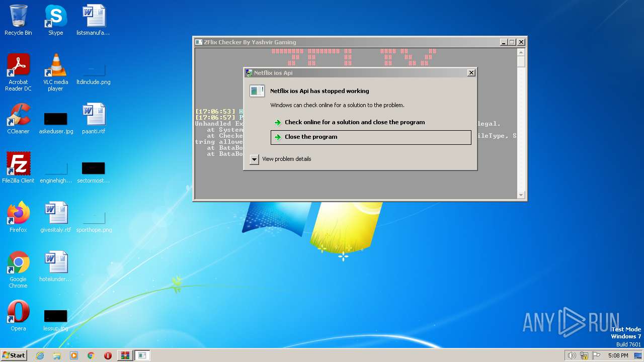644x362 pixels.
Task: Show the clock reading 5:08 PM
Action: coord(618,355)
